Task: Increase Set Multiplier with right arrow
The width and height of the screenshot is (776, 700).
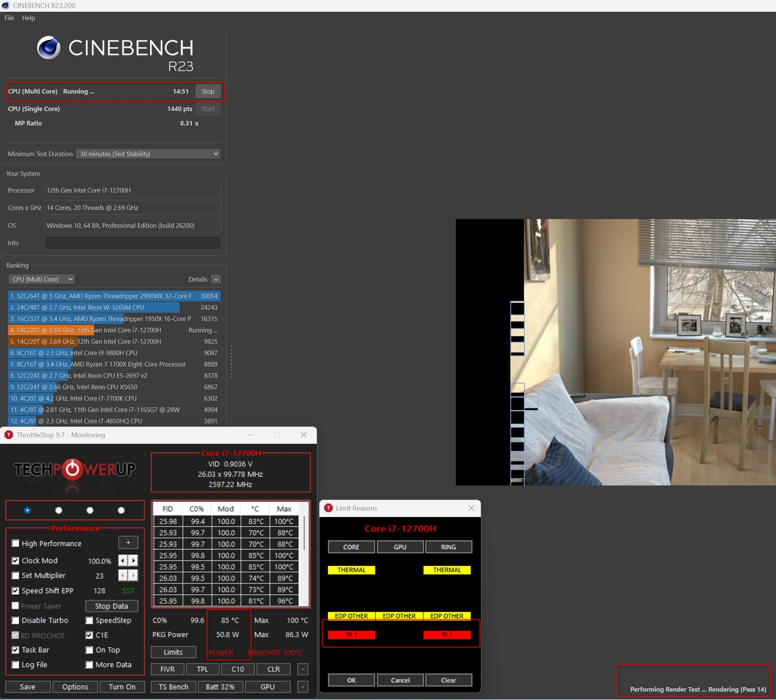Action: pos(133,576)
